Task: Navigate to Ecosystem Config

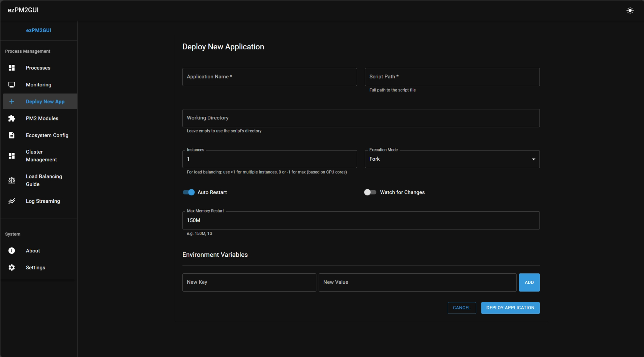Action: 40,135
